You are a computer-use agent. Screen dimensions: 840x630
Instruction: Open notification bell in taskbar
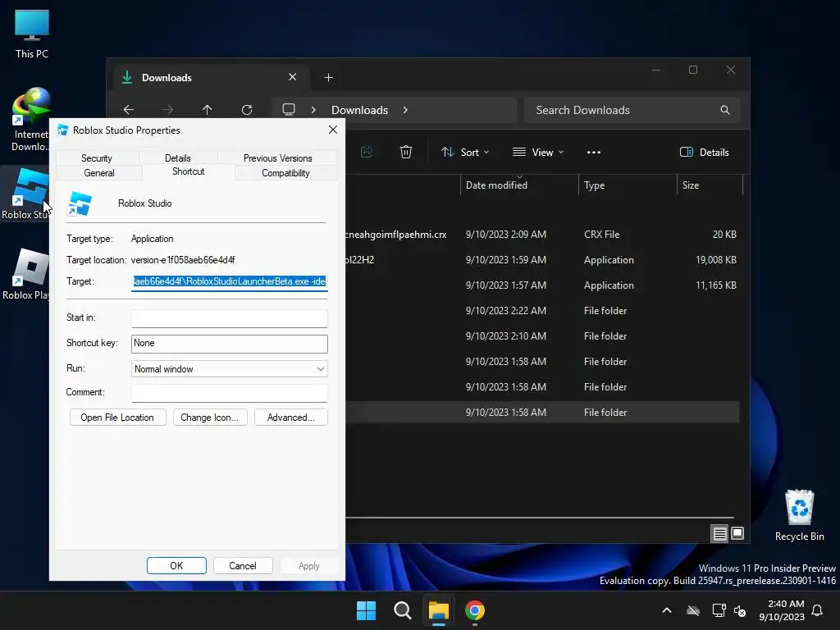818,610
